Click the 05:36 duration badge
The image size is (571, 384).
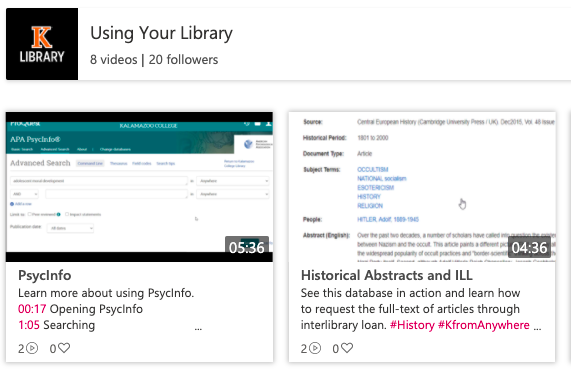(247, 247)
